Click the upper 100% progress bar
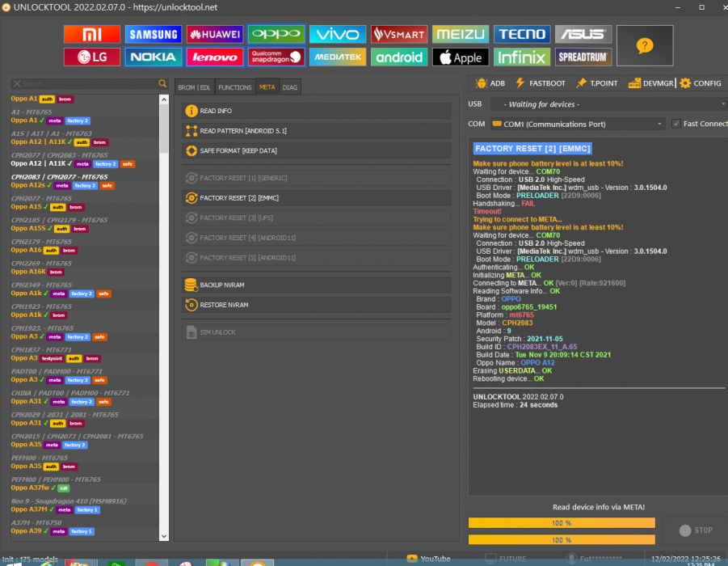 click(562, 523)
